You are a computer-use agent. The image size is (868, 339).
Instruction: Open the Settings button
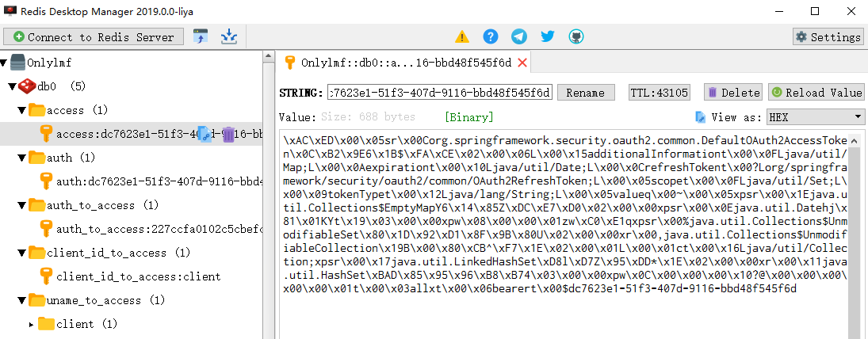coord(828,37)
